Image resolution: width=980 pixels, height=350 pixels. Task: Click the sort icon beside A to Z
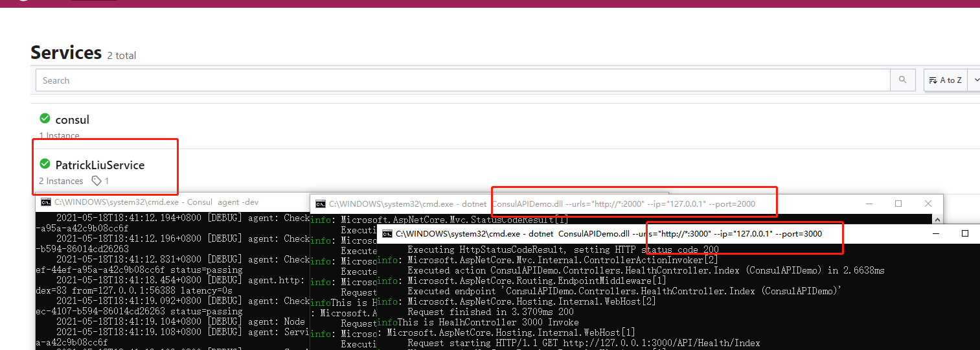(x=933, y=80)
